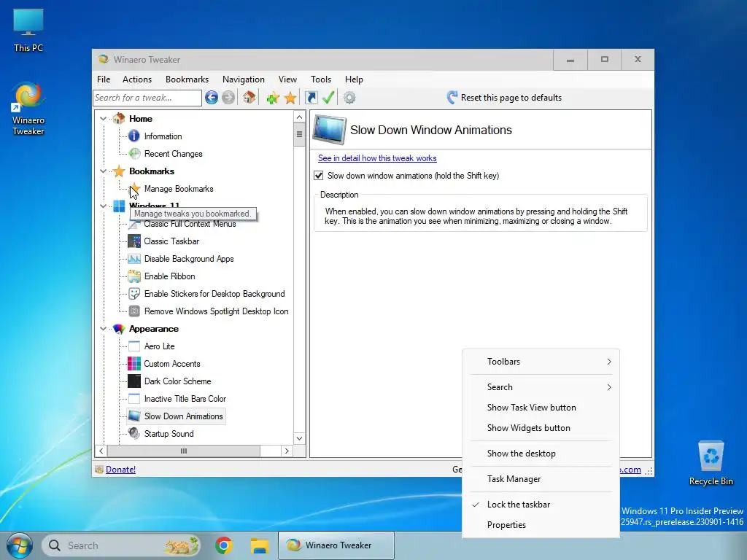747x560 pixels.
Task: Toggle Show Task View button
Action: tap(541, 408)
